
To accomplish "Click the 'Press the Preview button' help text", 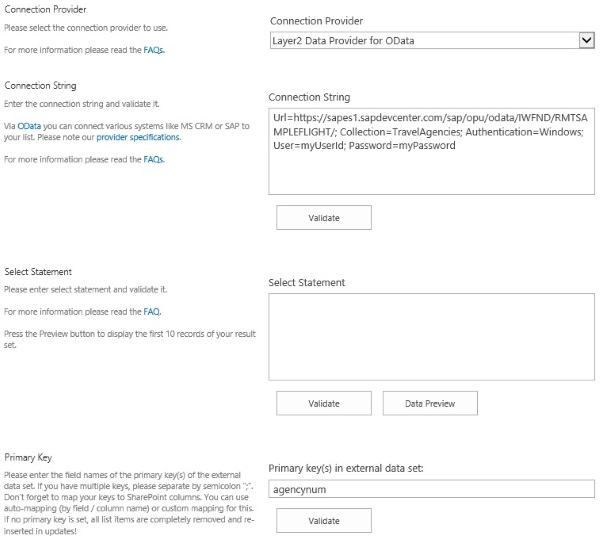I will [130, 339].
